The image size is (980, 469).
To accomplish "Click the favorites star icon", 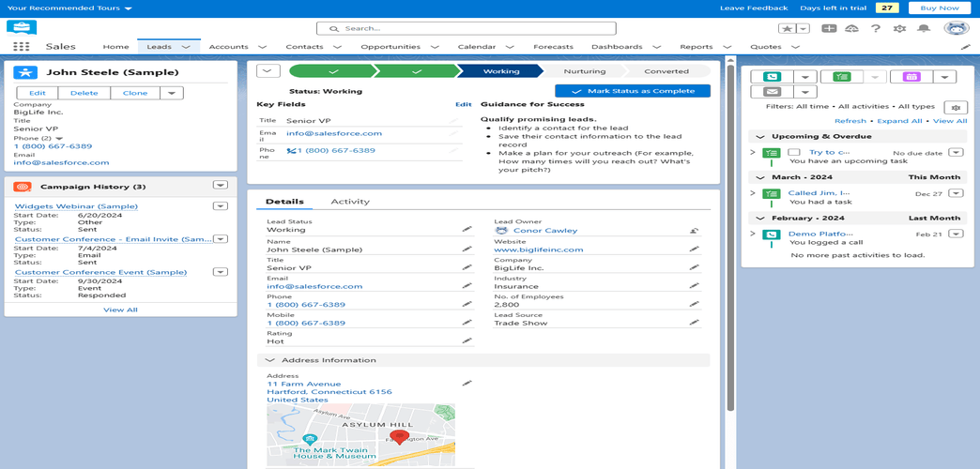I will coord(787,28).
